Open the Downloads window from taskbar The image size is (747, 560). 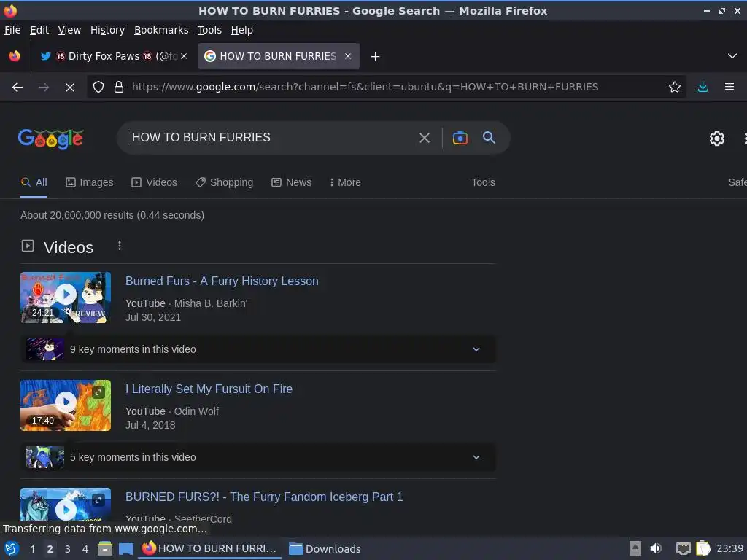pos(325,548)
